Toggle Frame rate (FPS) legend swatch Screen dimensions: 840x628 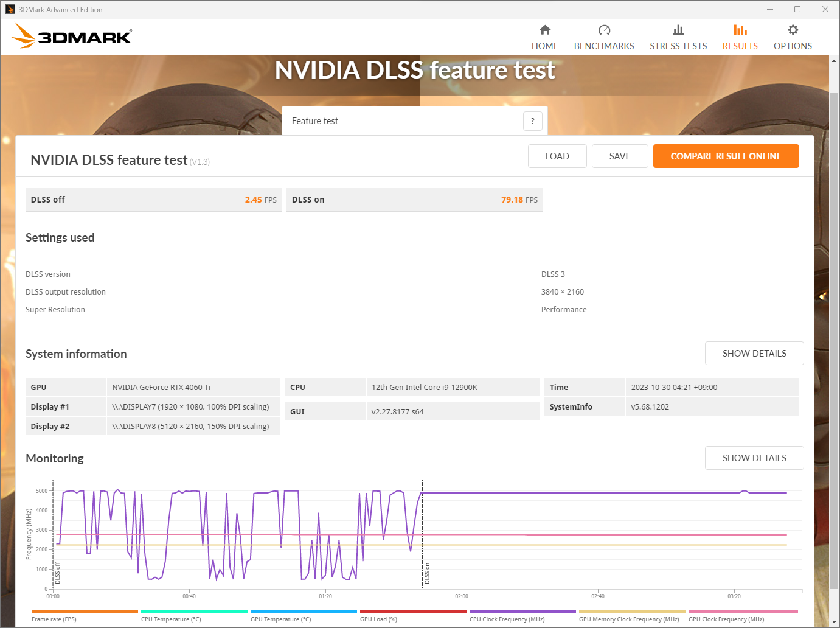coord(85,611)
